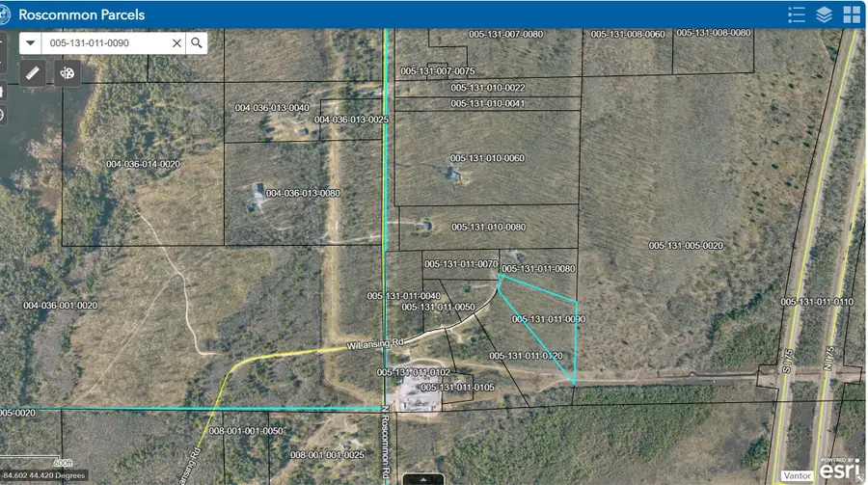This screenshot has width=868, height=485.
Task: Click the S I 75 highway label
Action: [788, 362]
